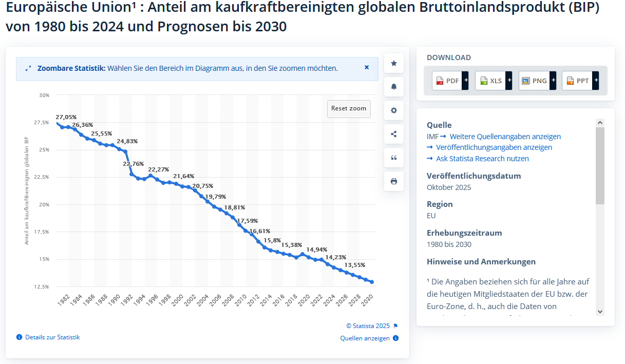Download the chart as PNG
The height and width of the screenshot is (364, 625).
(x=537, y=81)
